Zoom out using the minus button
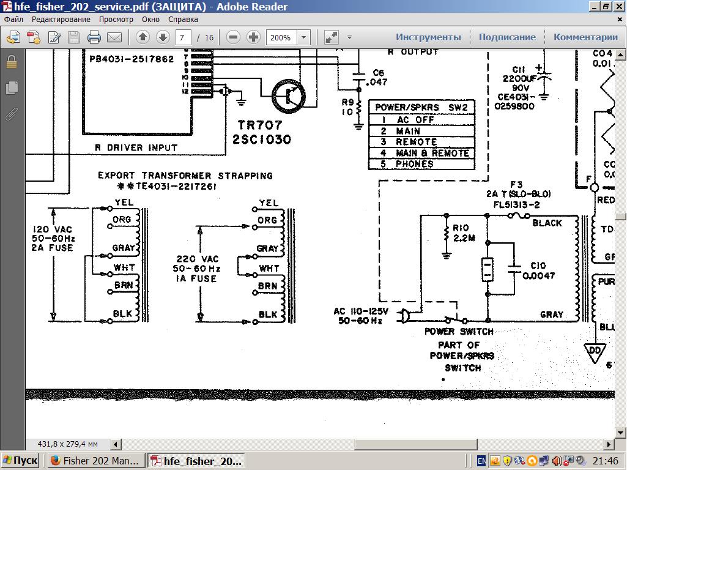723x588 pixels. [x=233, y=37]
